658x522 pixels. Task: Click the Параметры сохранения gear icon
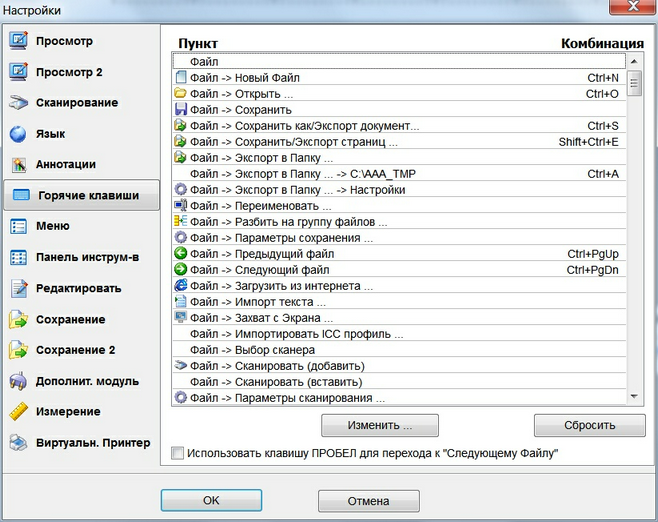180,238
